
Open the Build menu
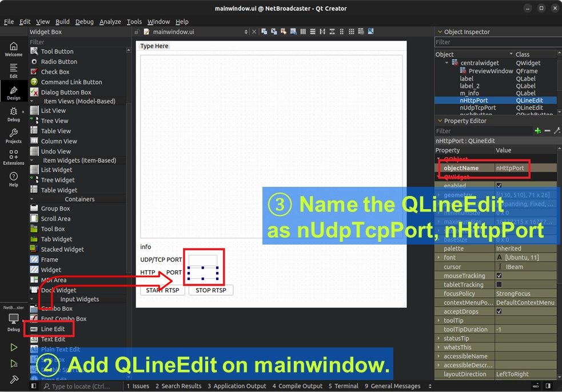pyautogui.click(x=62, y=22)
